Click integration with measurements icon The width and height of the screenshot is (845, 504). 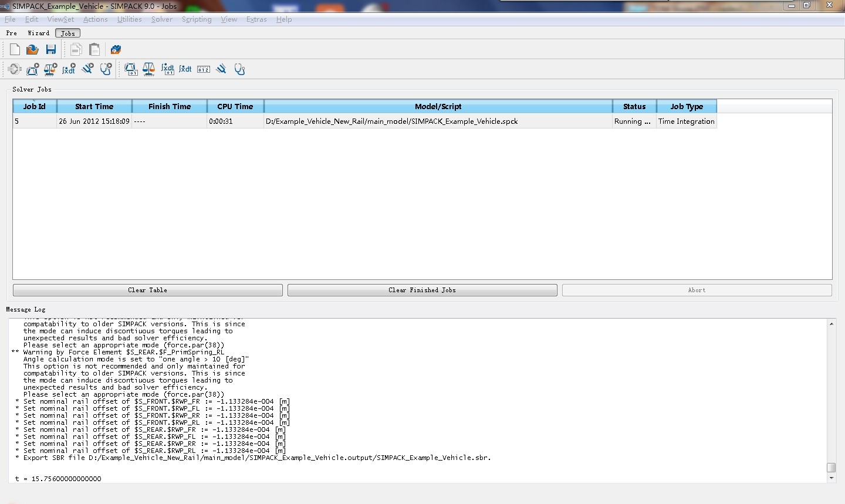pos(167,69)
